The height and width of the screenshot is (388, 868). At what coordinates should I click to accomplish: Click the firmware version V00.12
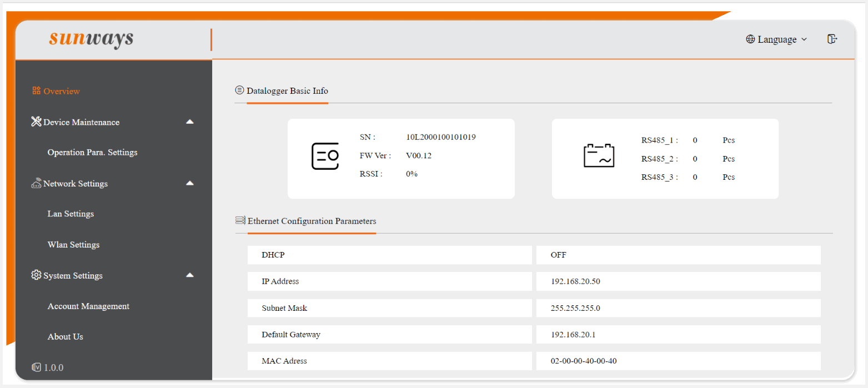tap(419, 155)
